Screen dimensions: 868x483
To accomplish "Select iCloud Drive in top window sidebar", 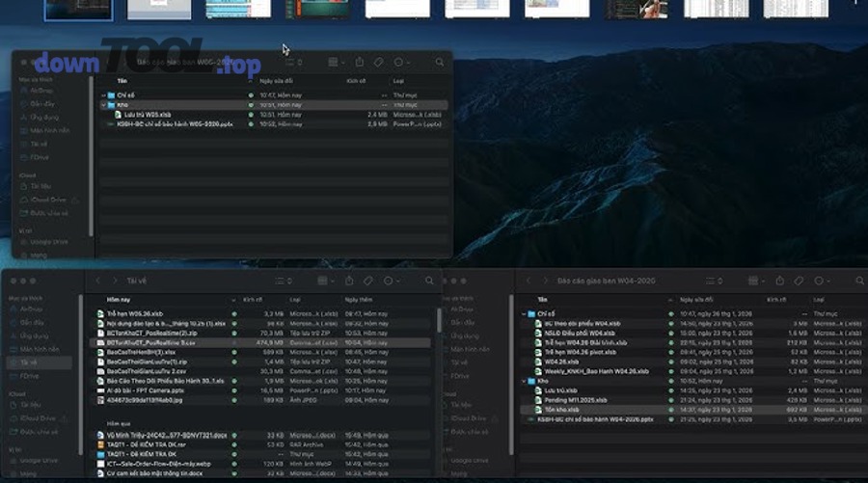I will pyautogui.click(x=49, y=200).
